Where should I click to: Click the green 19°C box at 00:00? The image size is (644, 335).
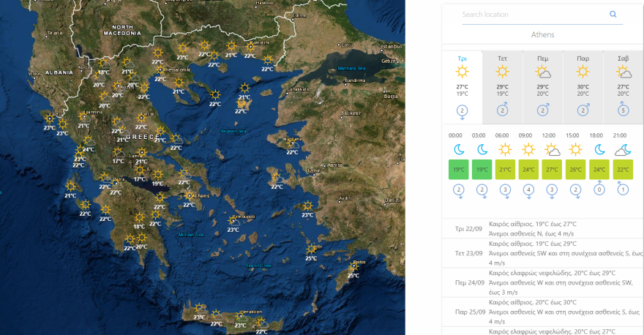point(459,170)
